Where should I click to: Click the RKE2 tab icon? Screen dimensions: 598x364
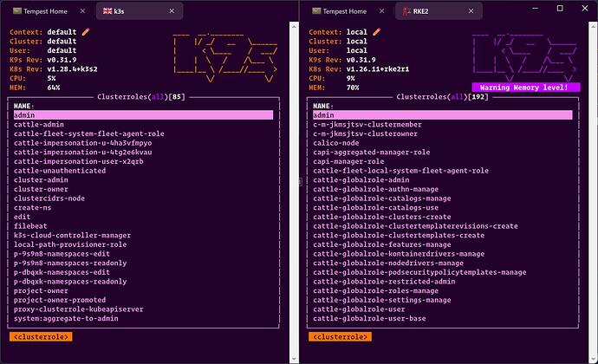[x=406, y=11]
